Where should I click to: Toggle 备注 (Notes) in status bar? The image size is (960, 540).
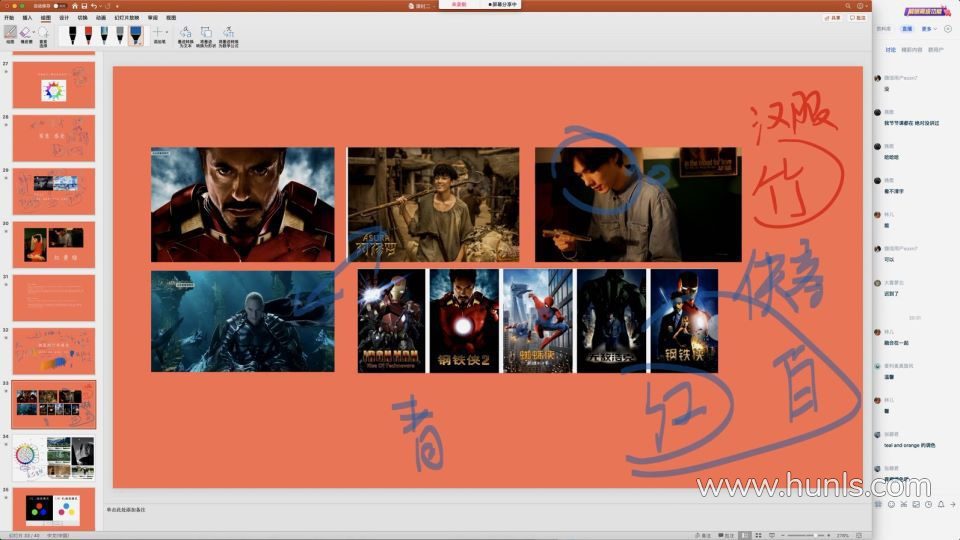[x=703, y=535]
